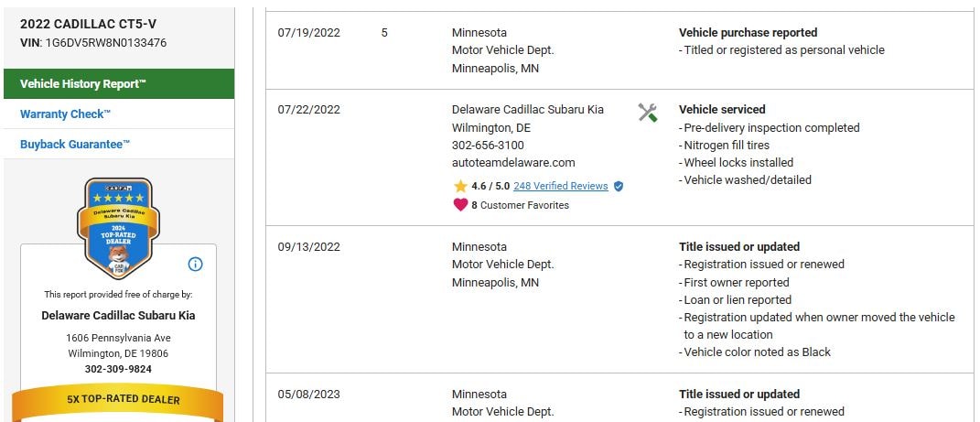The width and height of the screenshot is (980, 422).
Task: Click the 4.6 / 5.0 rating score
Action: pyautogui.click(x=490, y=186)
